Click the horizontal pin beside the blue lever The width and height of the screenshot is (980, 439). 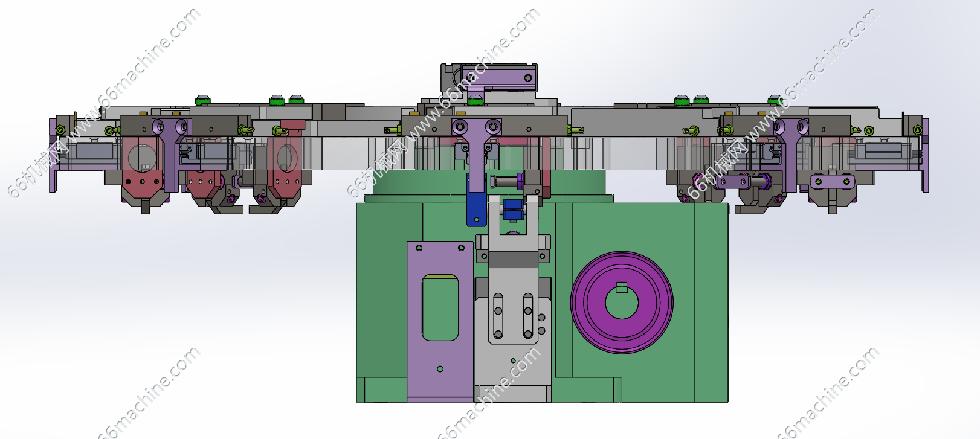[x=505, y=179]
